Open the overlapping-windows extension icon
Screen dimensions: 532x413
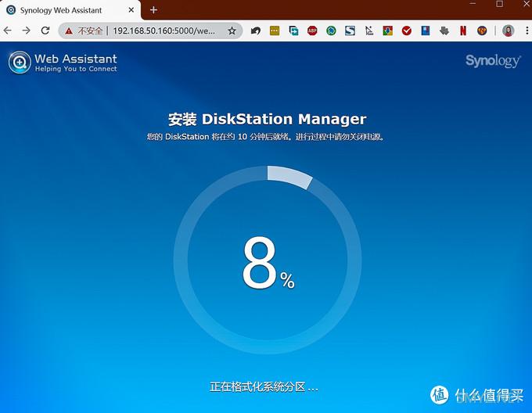(x=293, y=31)
